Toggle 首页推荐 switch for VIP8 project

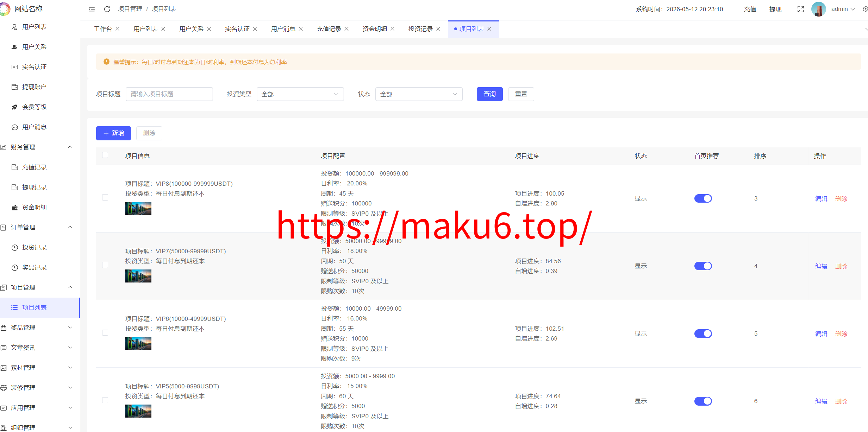click(703, 198)
